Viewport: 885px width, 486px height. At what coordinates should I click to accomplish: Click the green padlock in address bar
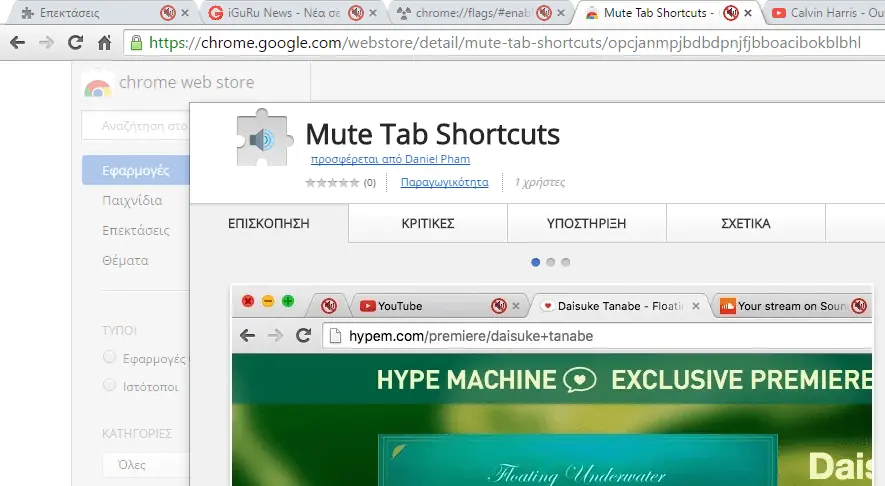pyautogui.click(x=136, y=42)
